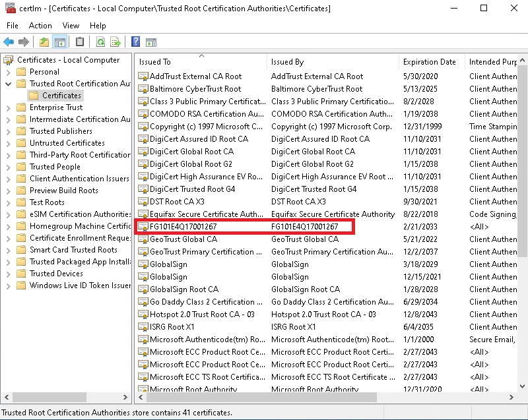
Task: Click the certificate icon for GeoTrust Global CA
Action: point(143,239)
